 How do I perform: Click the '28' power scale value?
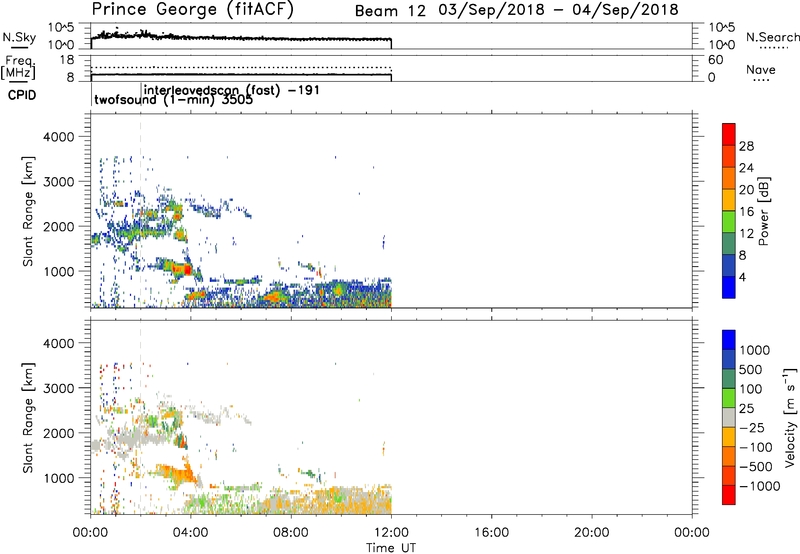[x=746, y=146]
